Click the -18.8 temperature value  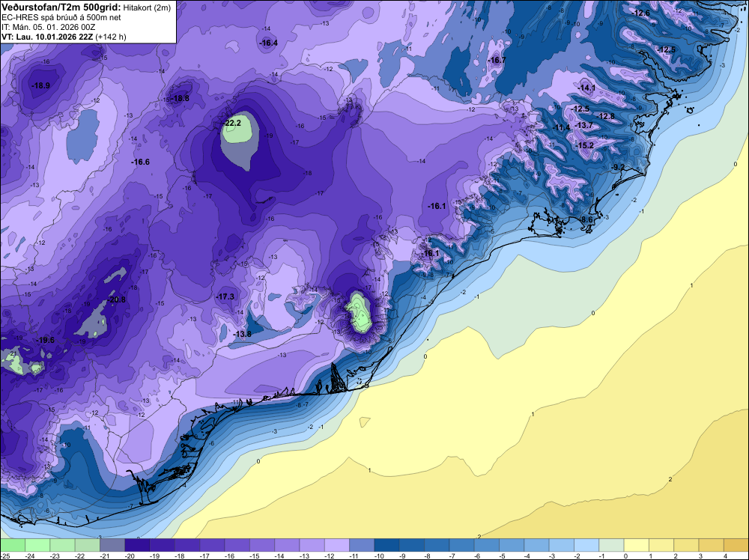click(x=180, y=99)
